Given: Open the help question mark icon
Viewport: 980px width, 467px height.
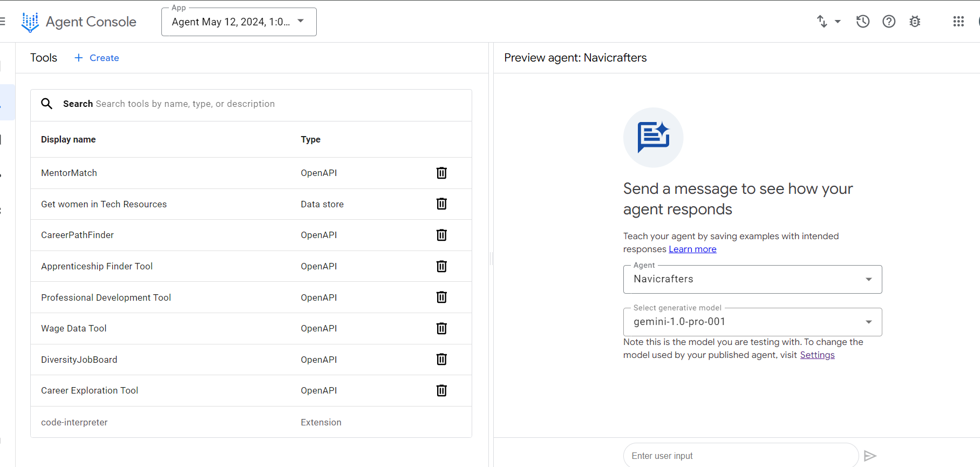Looking at the screenshot, I should [x=889, y=22].
